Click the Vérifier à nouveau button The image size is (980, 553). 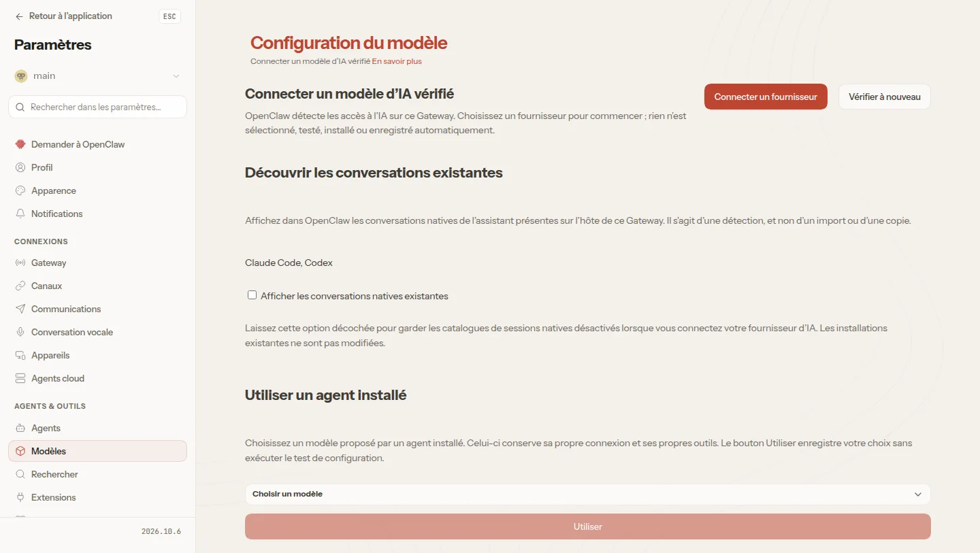click(884, 97)
